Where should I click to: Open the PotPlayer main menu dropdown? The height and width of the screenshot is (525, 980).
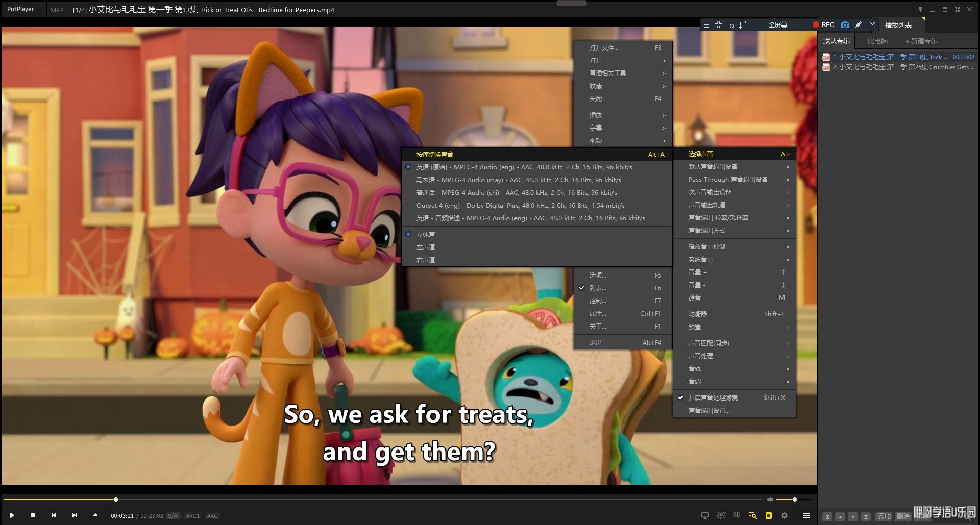click(x=23, y=9)
